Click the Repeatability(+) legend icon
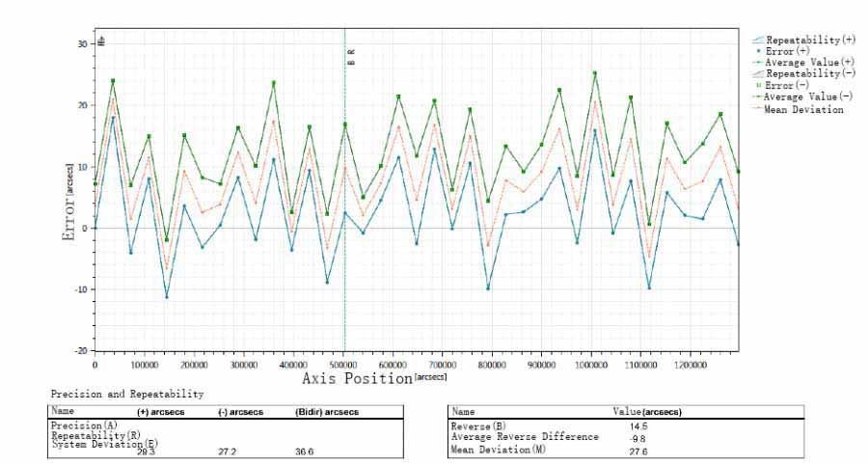Screen dimensions: 868x465 coord(758,40)
